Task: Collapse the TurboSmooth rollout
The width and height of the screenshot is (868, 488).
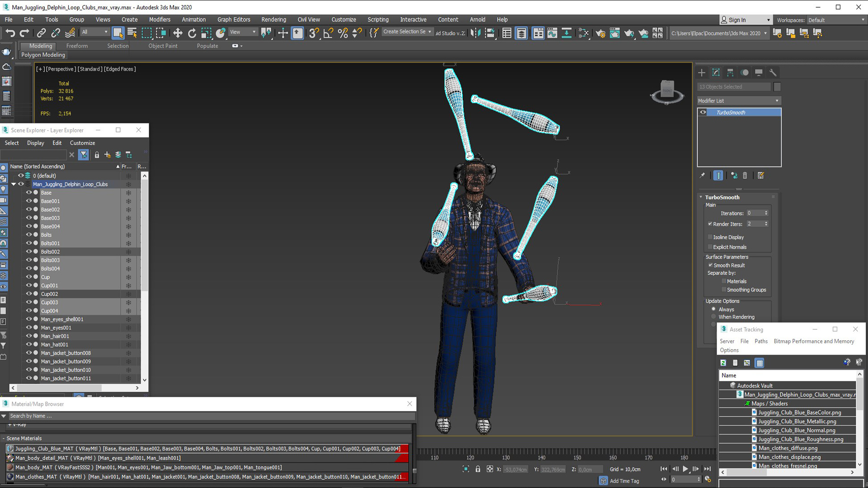Action: tap(701, 197)
